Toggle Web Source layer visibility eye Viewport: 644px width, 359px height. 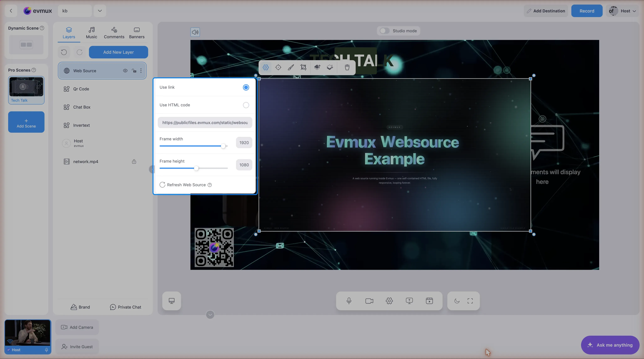point(125,71)
